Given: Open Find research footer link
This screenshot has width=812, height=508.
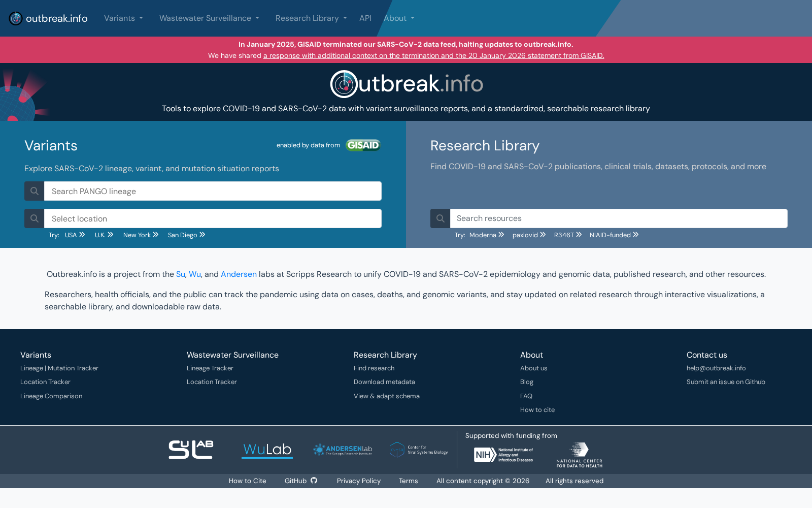Looking at the screenshot, I should [374, 368].
